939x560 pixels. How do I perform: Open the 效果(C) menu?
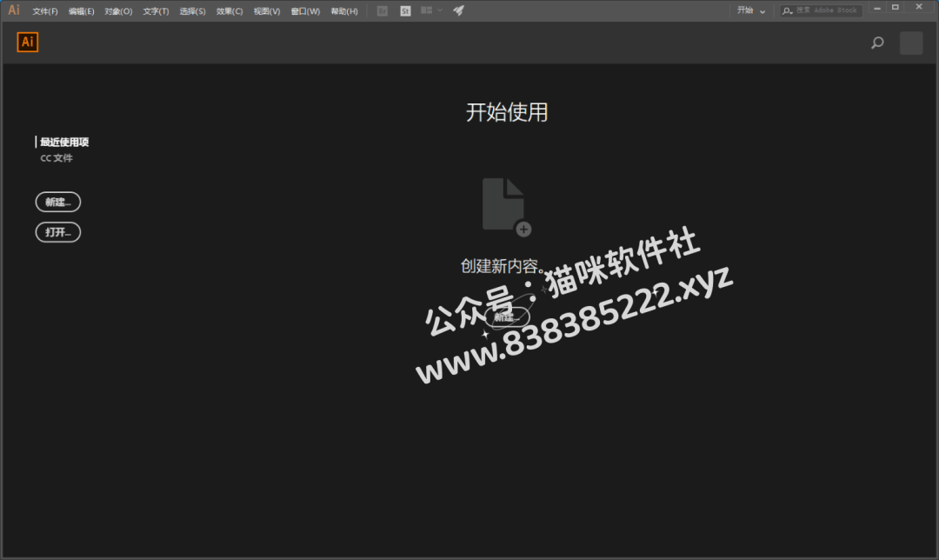click(230, 11)
